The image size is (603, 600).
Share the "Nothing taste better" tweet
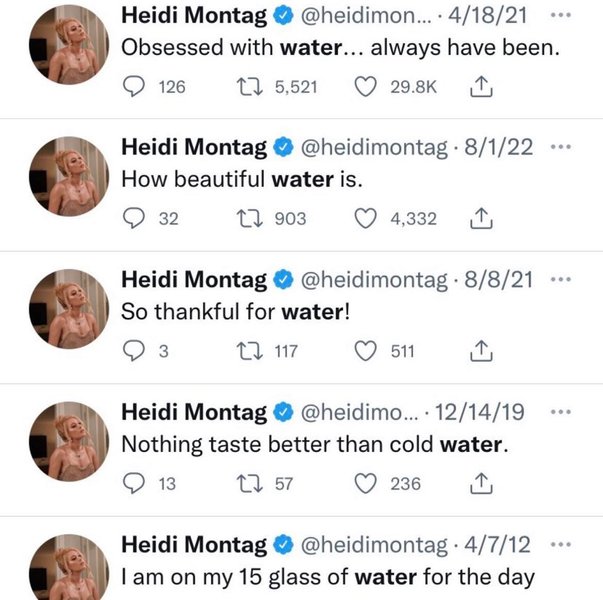point(479,484)
